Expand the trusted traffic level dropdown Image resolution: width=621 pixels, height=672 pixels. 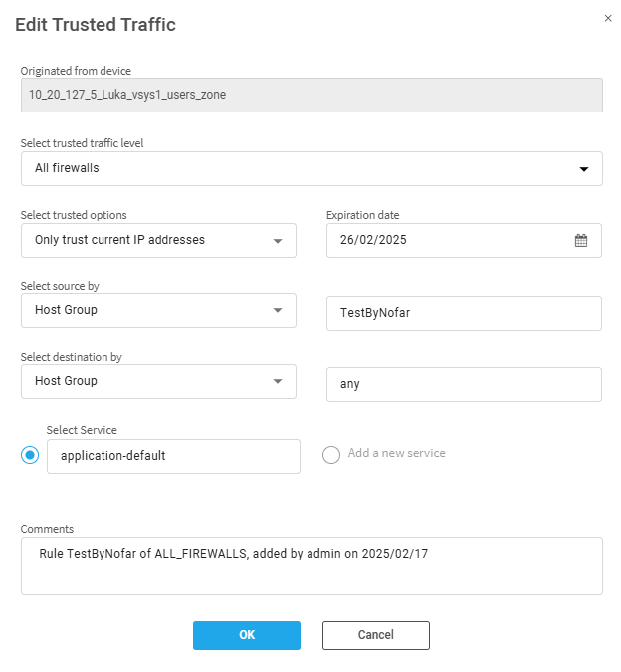click(584, 169)
